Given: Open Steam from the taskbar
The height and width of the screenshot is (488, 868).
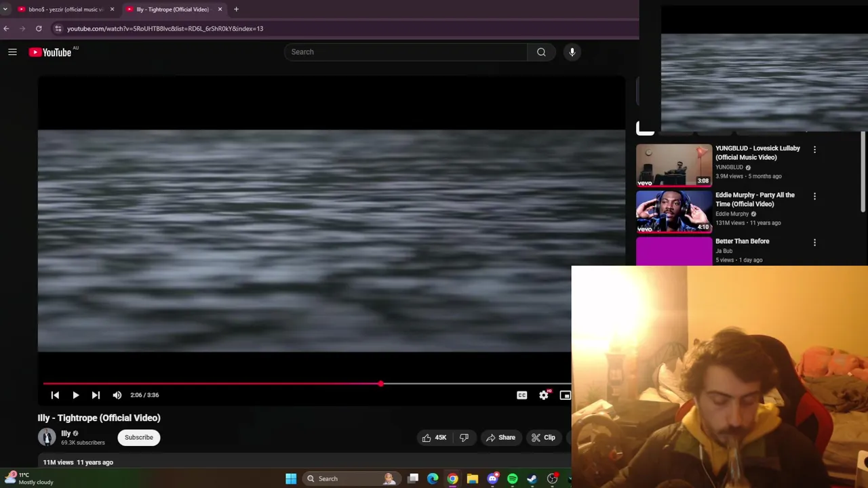Looking at the screenshot, I should (x=532, y=479).
